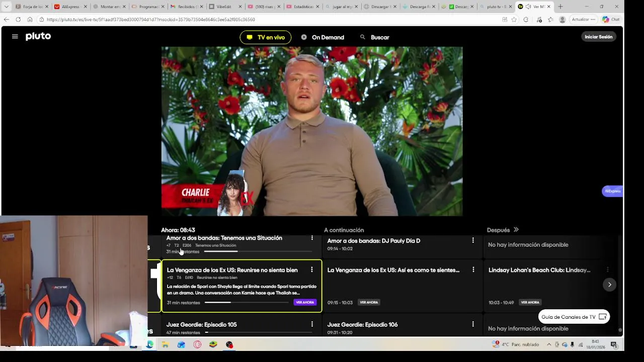Image resolution: width=644 pixels, height=362 pixels.
Task: Select Juez Geordie: Episodio 105 programme
Action: point(201,324)
